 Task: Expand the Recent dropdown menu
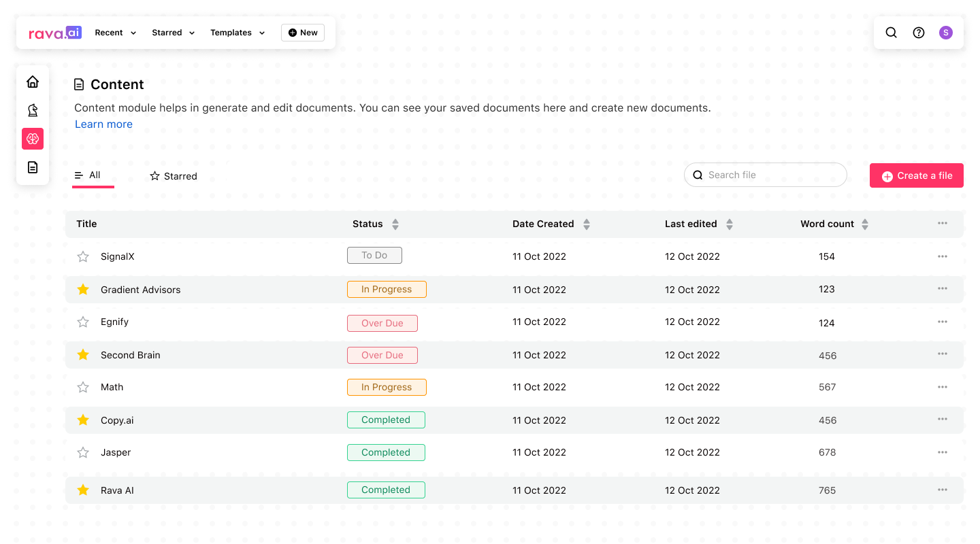click(x=116, y=33)
